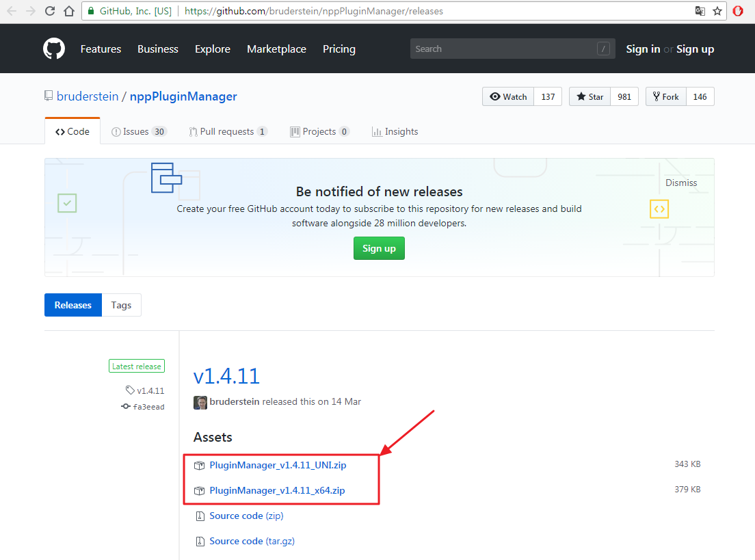
Task: Select the Code tab
Action: [x=72, y=131]
